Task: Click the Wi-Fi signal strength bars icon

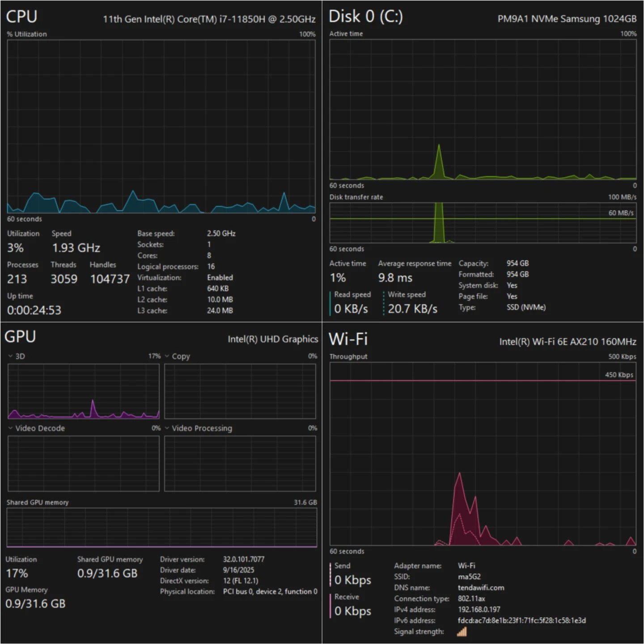Action: pos(462,631)
